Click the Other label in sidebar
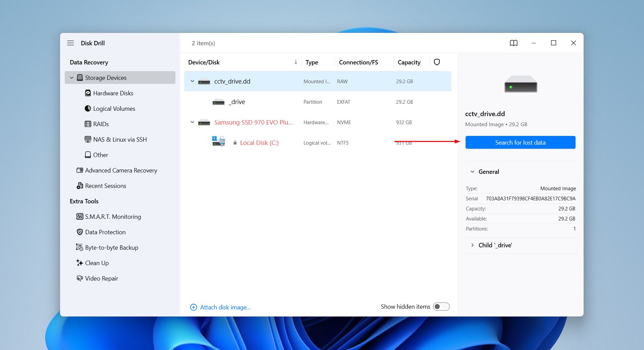This screenshot has width=644, height=350. 101,155
